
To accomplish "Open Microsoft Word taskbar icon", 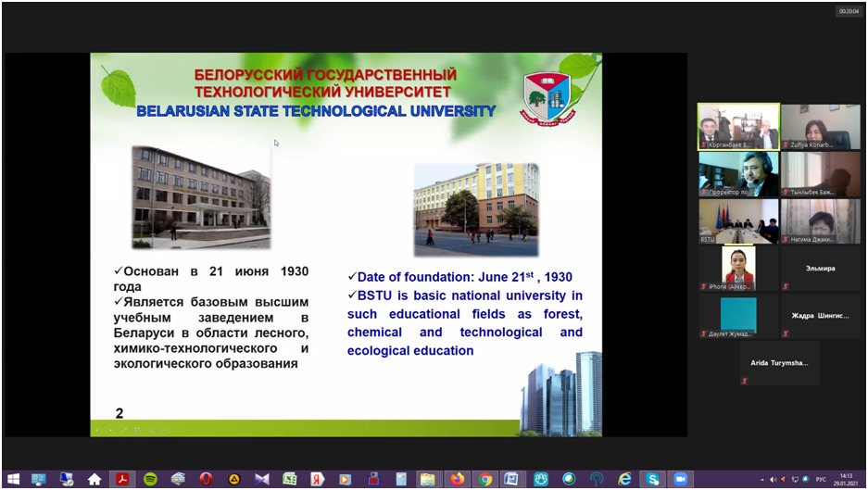I will pyautogui.click(x=512, y=479).
